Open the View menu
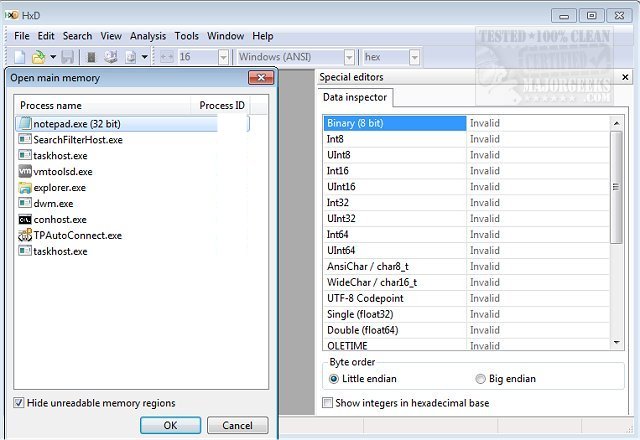This screenshot has width=640, height=440. point(111,36)
